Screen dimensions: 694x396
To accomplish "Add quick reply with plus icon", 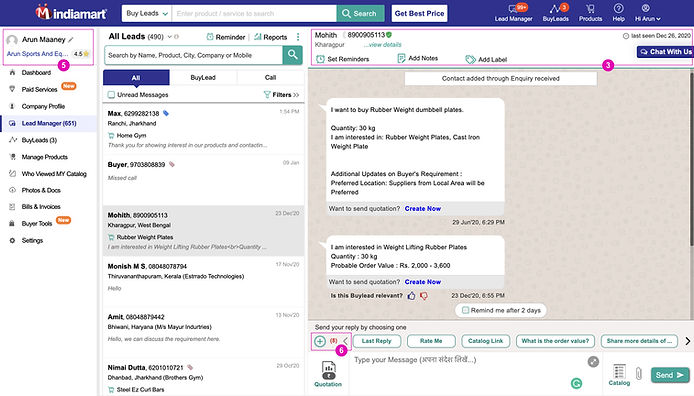I will [x=320, y=341].
